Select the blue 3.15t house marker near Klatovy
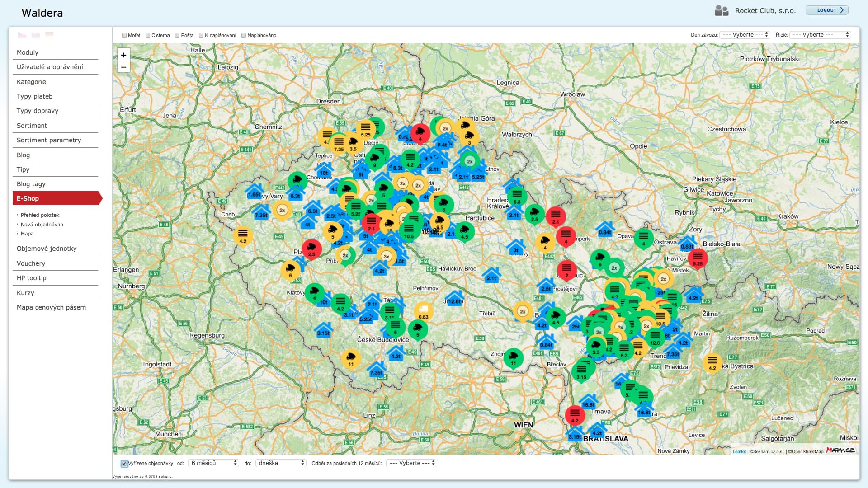The image size is (868, 488). point(323,330)
